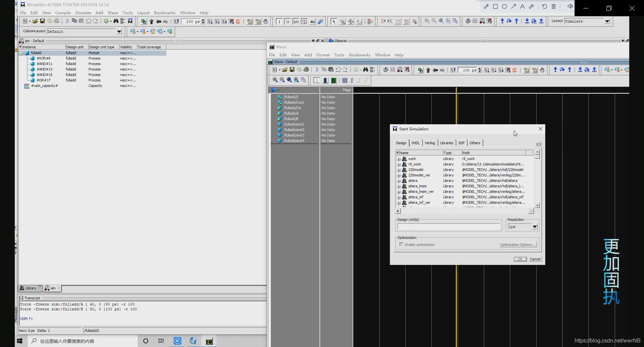Click Run icon next to main 100 ps field
Image resolution: width=644 pixels, height=347 pixels.
[x=210, y=21]
